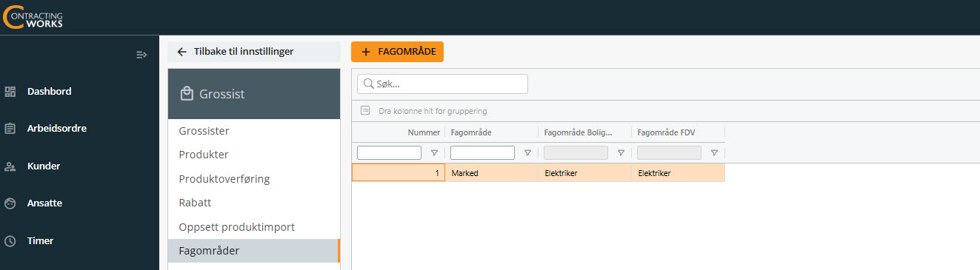Click Elektriker under the Fagområde Bolig column
The height and width of the screenshot is (270, 980).
click(584, 173)
